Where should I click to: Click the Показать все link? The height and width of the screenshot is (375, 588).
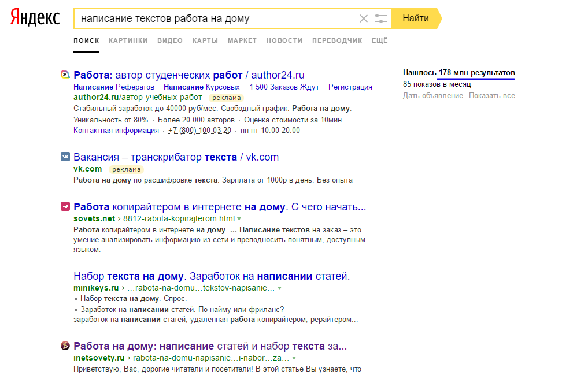coord(491,96)
